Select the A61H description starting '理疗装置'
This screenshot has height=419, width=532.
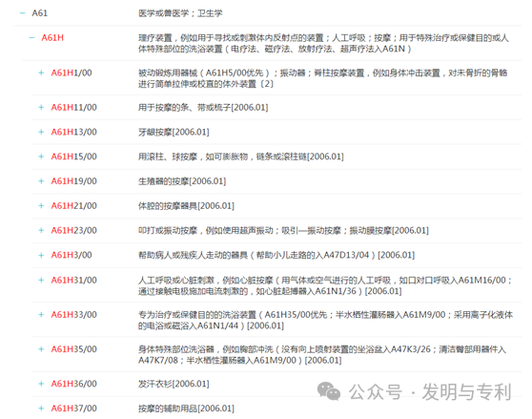(323, 43)
